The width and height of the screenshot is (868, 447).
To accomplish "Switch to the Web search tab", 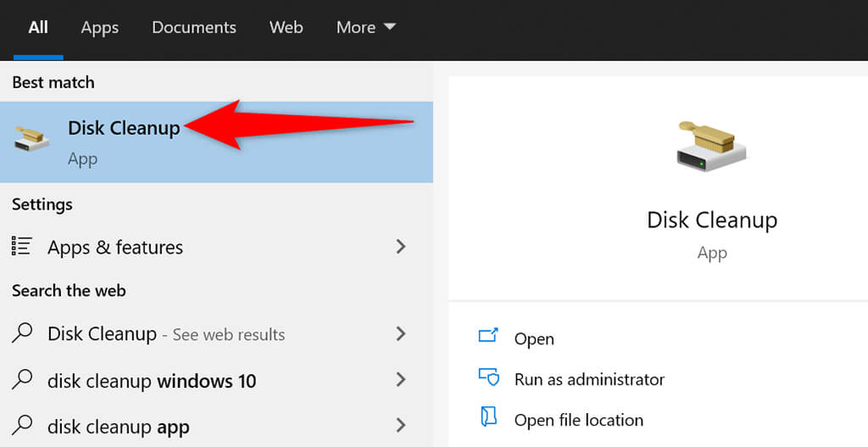I will [286, 27].
